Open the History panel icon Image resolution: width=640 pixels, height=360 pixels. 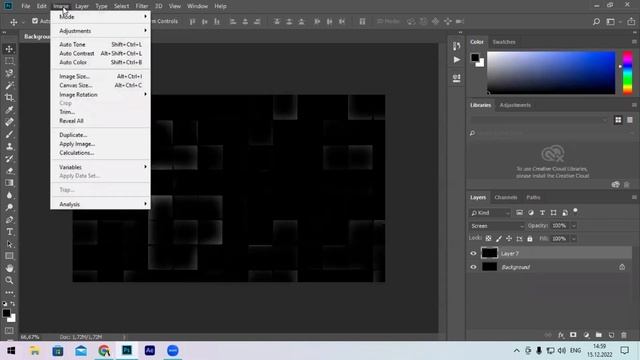point(457,46)
